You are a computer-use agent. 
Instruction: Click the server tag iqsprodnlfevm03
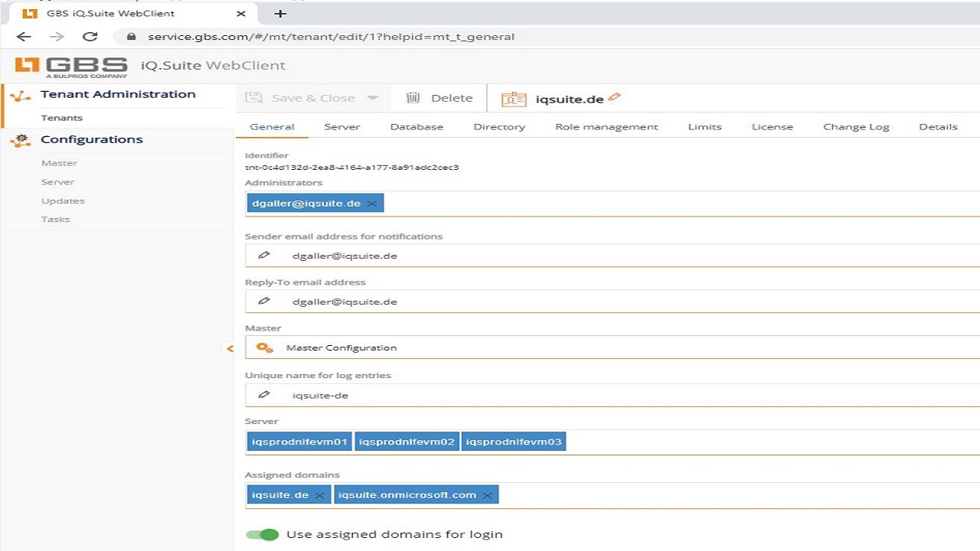click(514, 442)
